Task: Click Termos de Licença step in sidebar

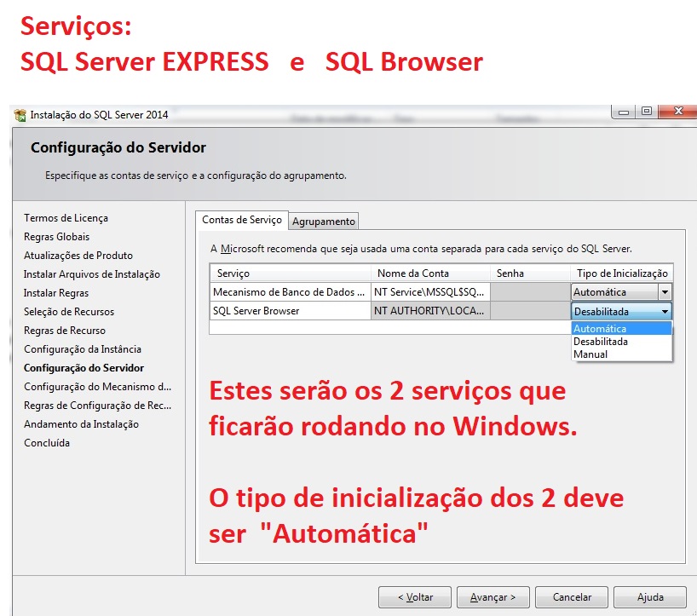Action: 66,218
